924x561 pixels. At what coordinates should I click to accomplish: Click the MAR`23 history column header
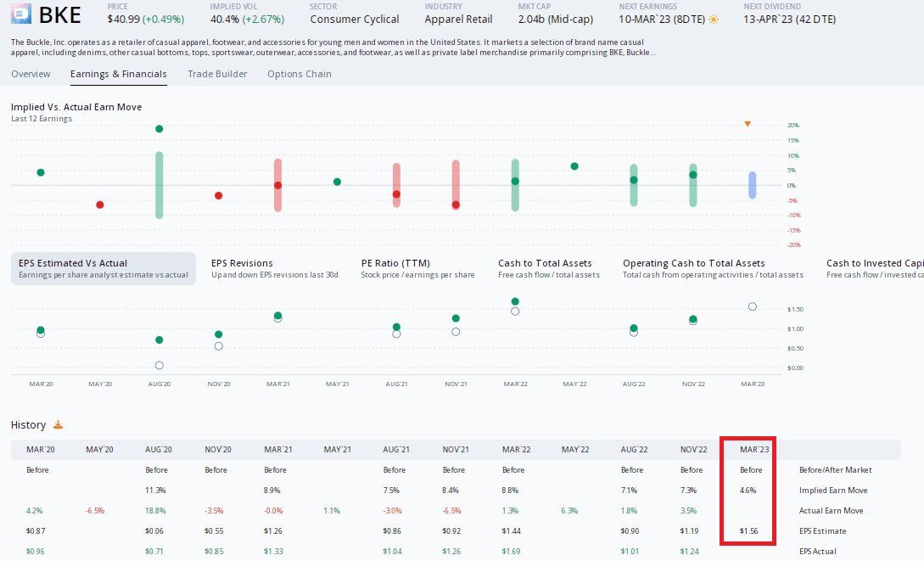click(754, 450)
